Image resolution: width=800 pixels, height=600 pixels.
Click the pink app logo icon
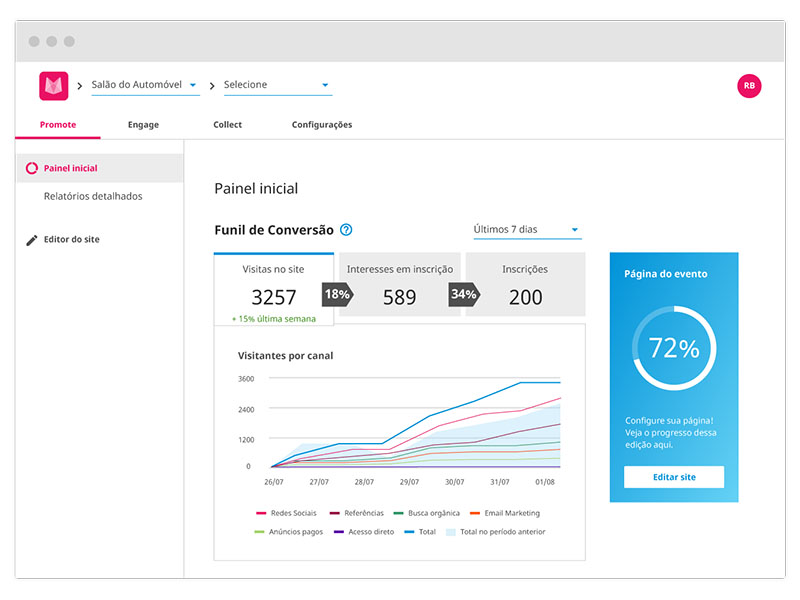pyautogui.click(x=53, y=86)
